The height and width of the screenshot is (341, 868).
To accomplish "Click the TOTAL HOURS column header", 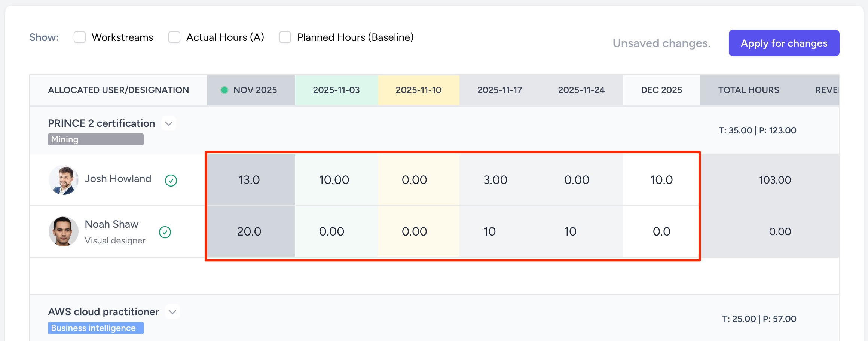I will (748, 90).
